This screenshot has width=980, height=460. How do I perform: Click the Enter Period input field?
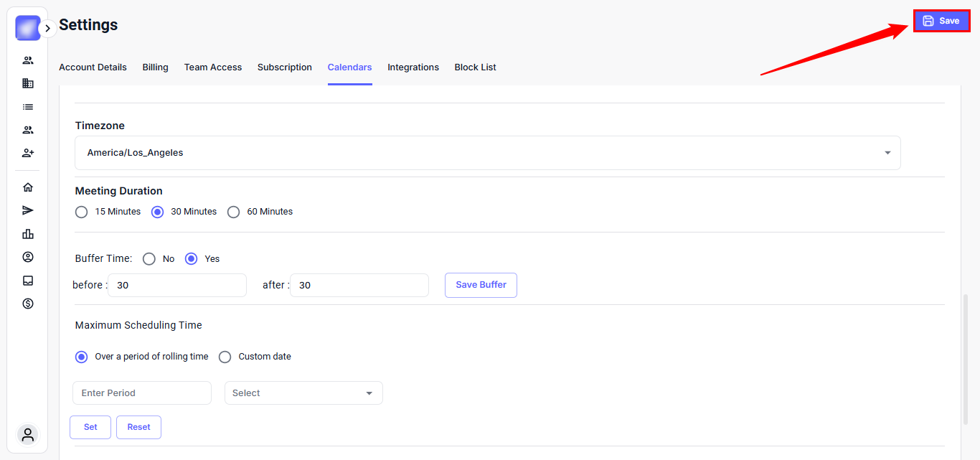coord(142,393)
